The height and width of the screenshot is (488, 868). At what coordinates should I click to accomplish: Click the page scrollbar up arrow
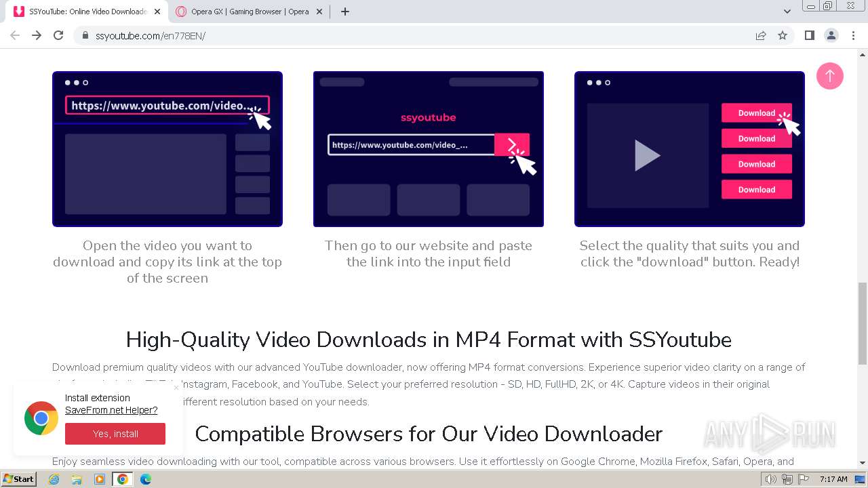point(863,54)
